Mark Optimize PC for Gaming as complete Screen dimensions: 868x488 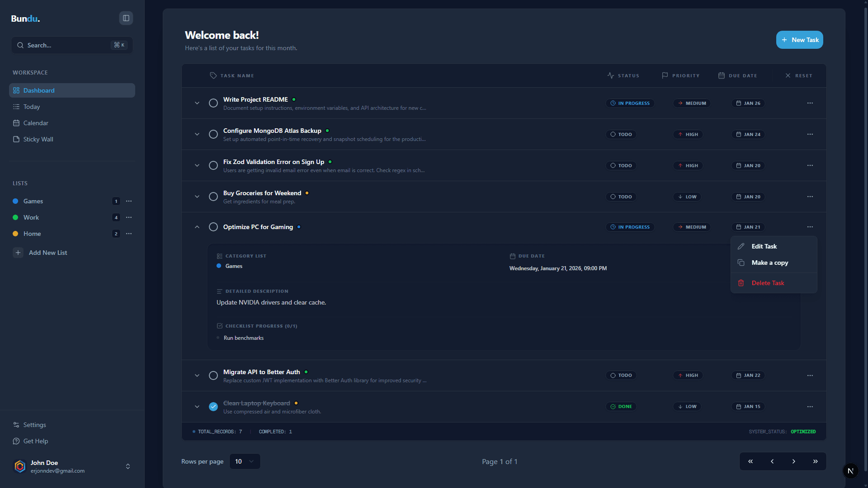(x=213, y=227)
